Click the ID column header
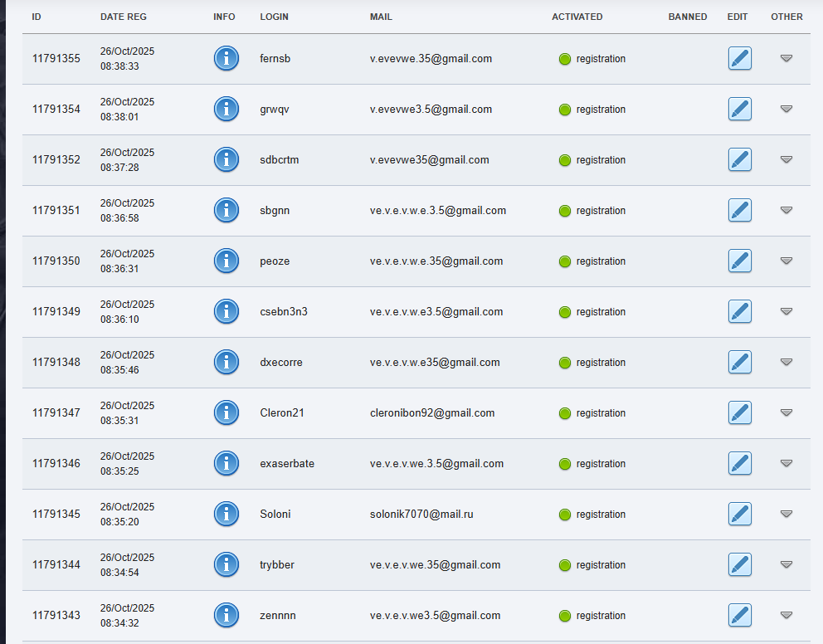This screenshot has width=823, height=644. pyautogui.click(x=37, y=17)
